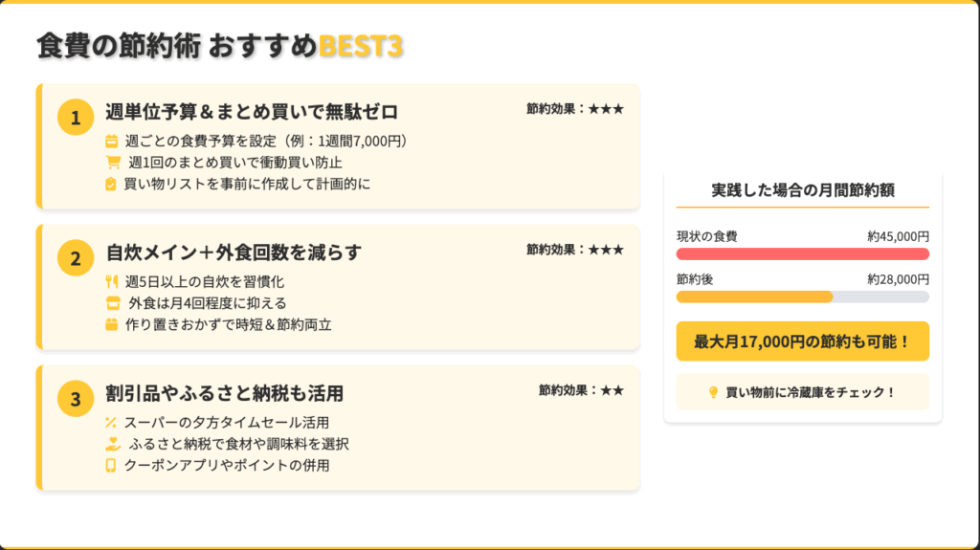Click the heading 週単位予算&まとめ買いで無駄ゼロ

[252, 112]
